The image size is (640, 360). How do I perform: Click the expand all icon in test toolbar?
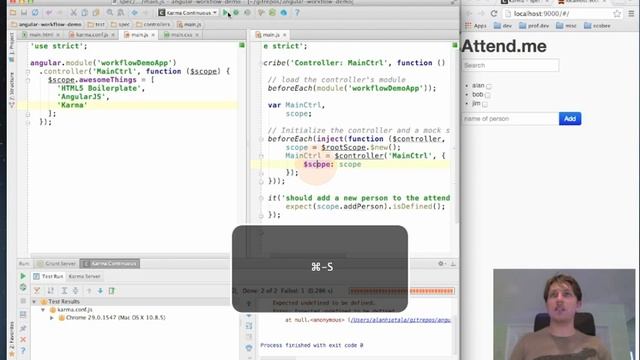pos(64,291)
